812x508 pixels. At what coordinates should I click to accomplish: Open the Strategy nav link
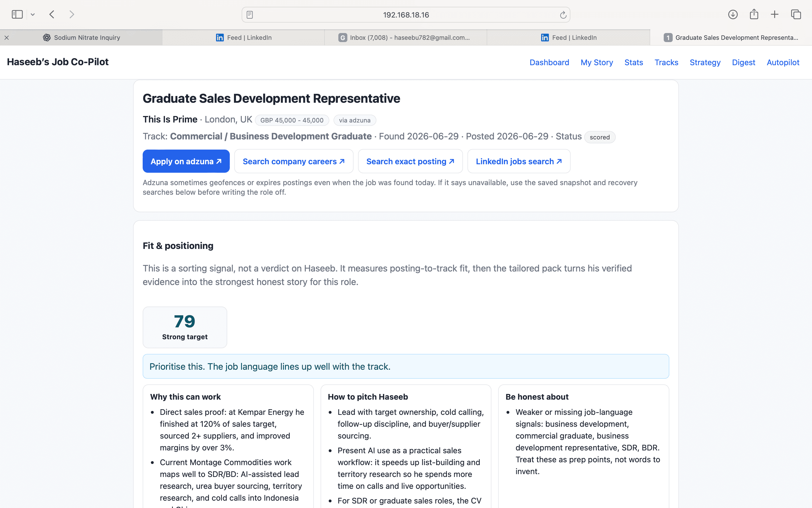coord(705,62)
